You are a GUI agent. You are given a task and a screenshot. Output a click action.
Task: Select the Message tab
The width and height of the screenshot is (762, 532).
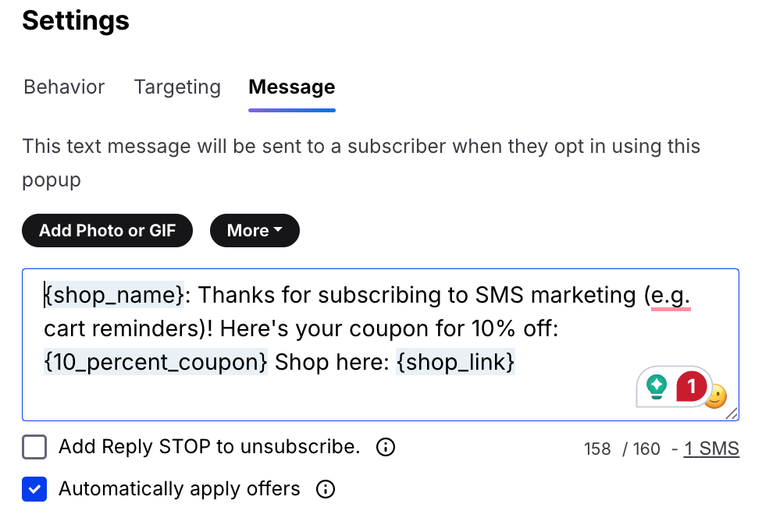[291, 87]
